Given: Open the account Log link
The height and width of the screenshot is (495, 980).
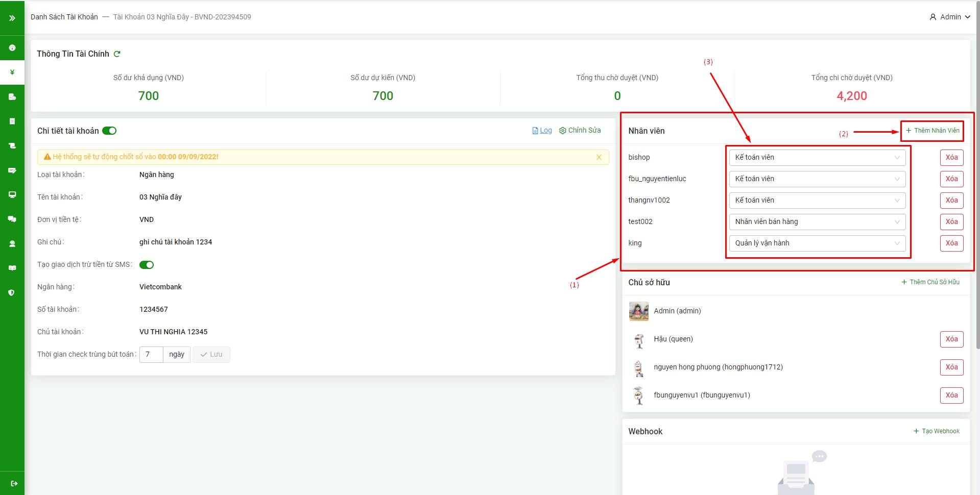Looking at the screenshot, I should 542,131.
